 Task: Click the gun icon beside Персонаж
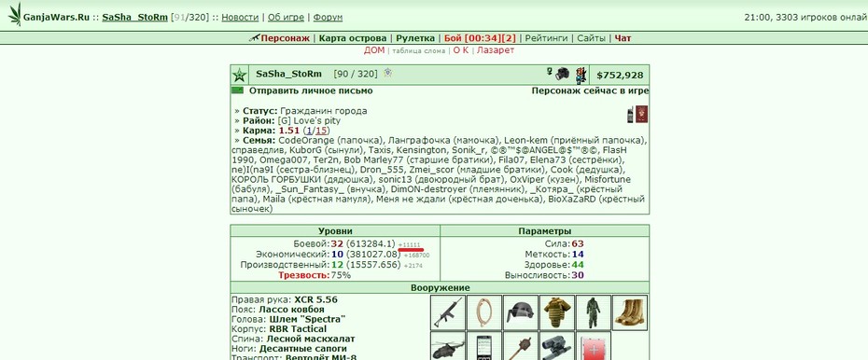[x=254, y=37]
